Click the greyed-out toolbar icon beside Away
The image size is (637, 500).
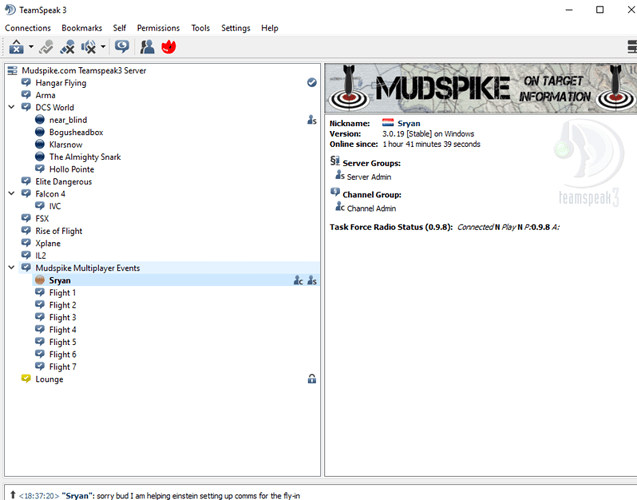click(x=46, y=46)
